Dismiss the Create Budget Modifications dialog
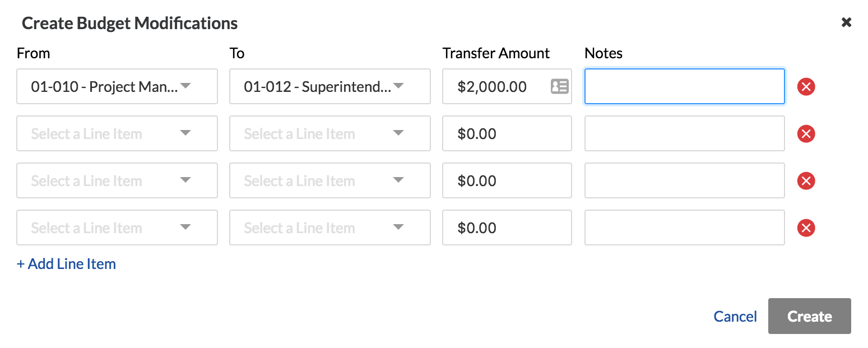868x348 pixels. pyautogui.click(x=846, y=22)
